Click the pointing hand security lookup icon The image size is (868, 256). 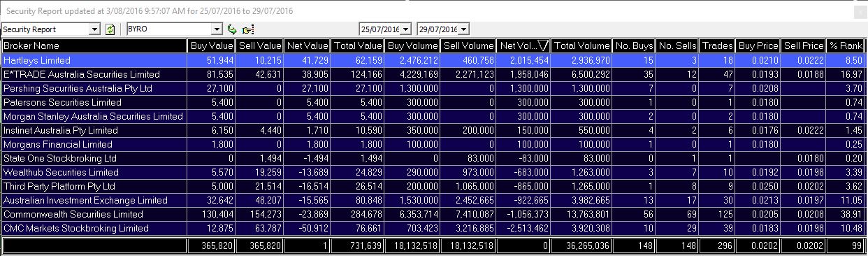247,29
